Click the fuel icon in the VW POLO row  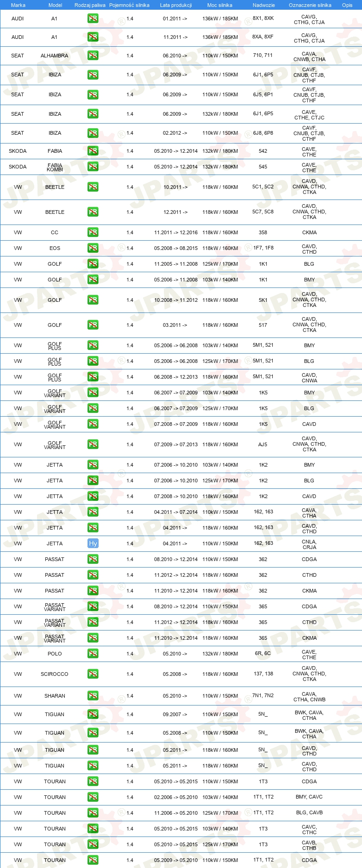pos(93,654)
